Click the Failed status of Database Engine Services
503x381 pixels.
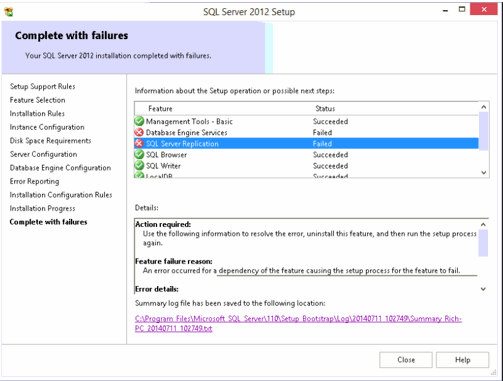pos(322,132)
